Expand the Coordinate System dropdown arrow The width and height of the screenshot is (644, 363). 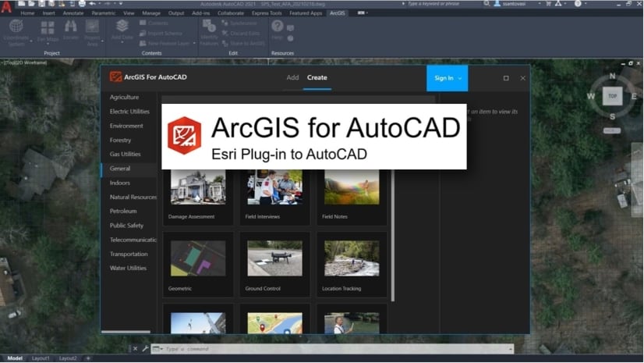31,41
